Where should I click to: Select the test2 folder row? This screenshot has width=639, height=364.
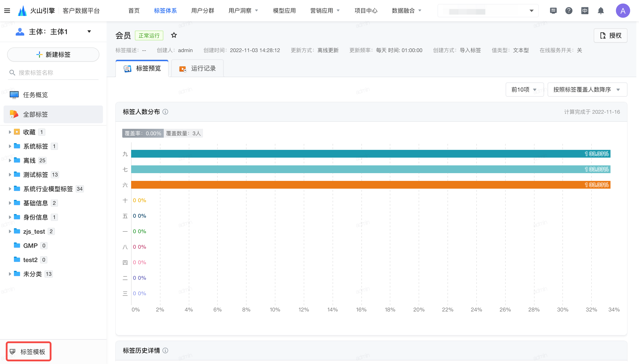[x=53, y=260]
